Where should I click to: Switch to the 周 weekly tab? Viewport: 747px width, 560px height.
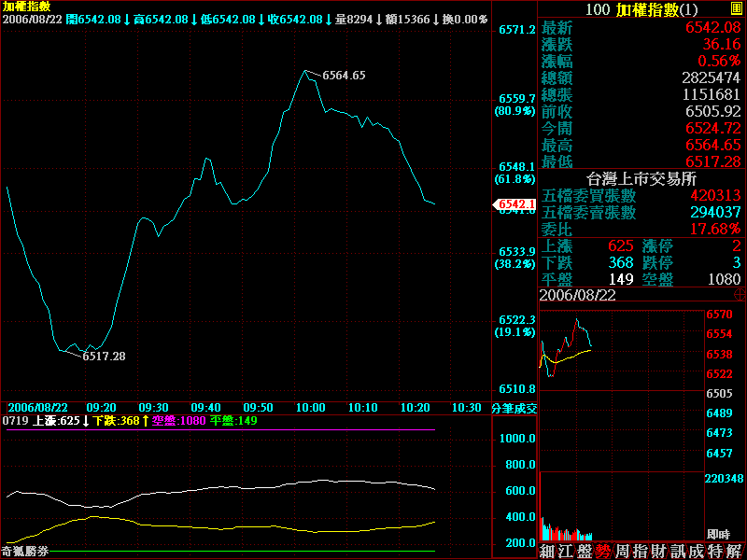(x=623, y=551)
